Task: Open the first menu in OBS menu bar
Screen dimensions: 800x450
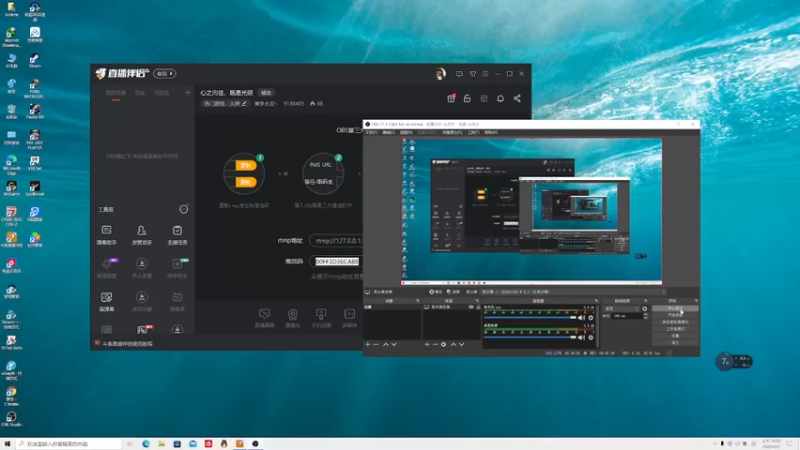Action: point(371,133)
